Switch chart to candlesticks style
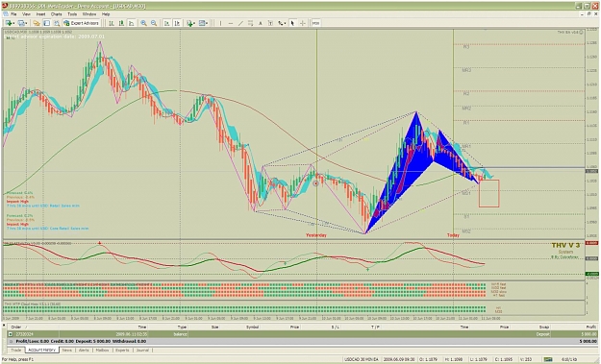 [x=121, y=23]
